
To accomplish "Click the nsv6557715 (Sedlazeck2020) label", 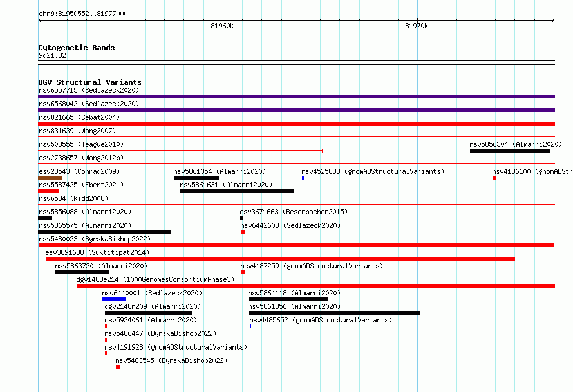I will click(x=89, y=90).
